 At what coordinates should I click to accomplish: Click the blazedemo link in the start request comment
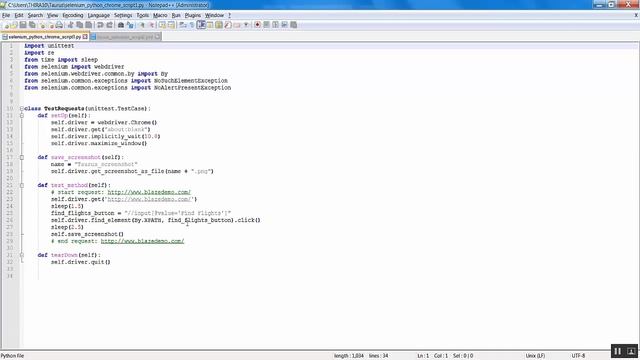coord(149,192)
